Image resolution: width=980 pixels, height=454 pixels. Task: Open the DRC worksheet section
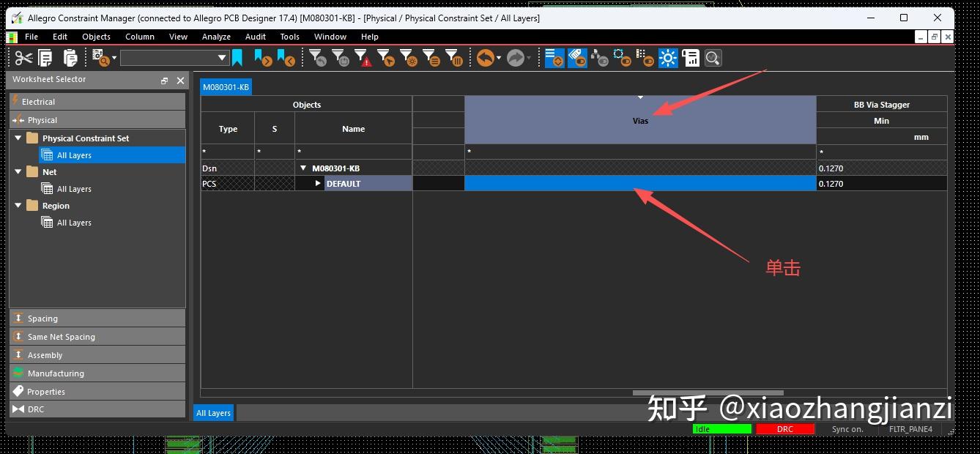coord(97,409)
